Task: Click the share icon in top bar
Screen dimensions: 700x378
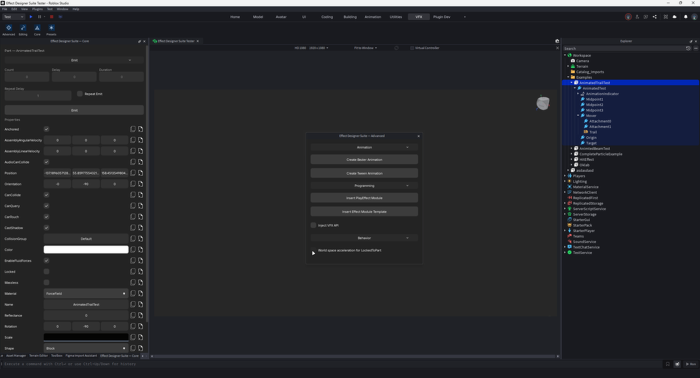Action: point(654,17)
